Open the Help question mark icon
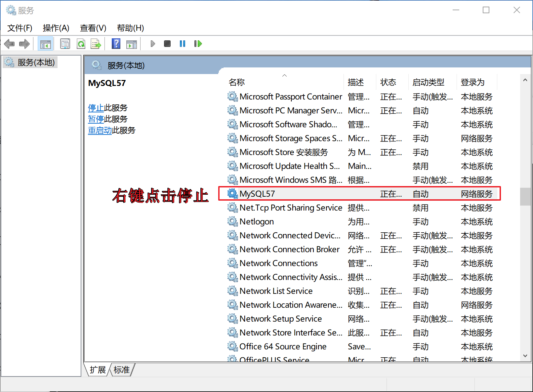Image resolution: width=533 pixels, height=392 pixels. (116, 44)
